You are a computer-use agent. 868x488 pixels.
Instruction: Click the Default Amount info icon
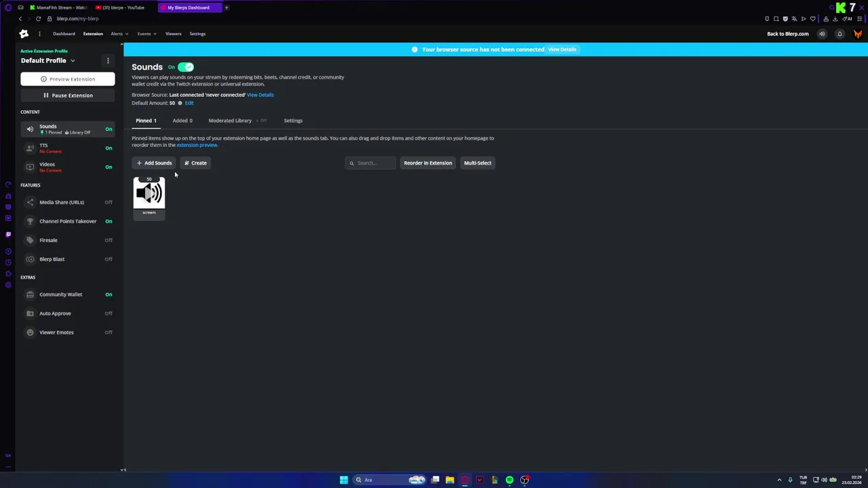(180, 103)
